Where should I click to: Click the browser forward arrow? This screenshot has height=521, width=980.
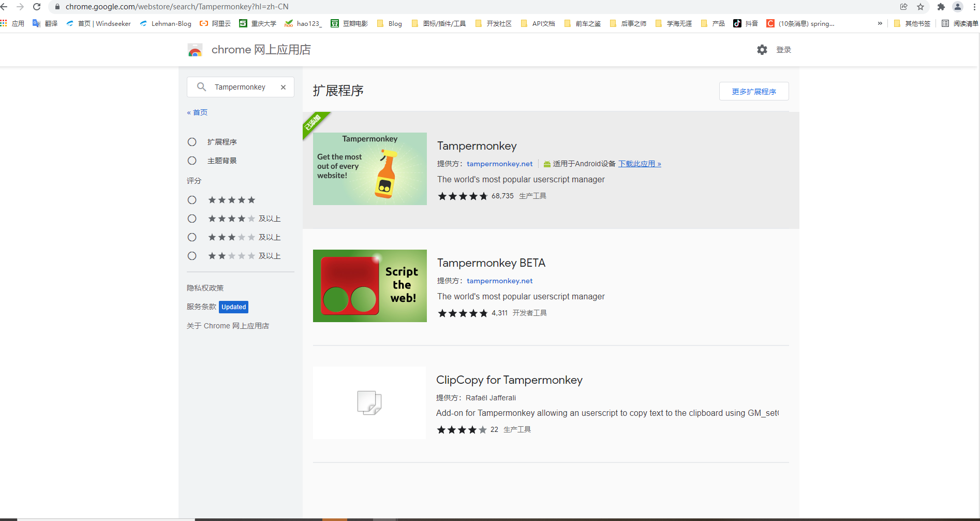pos(20,7)
